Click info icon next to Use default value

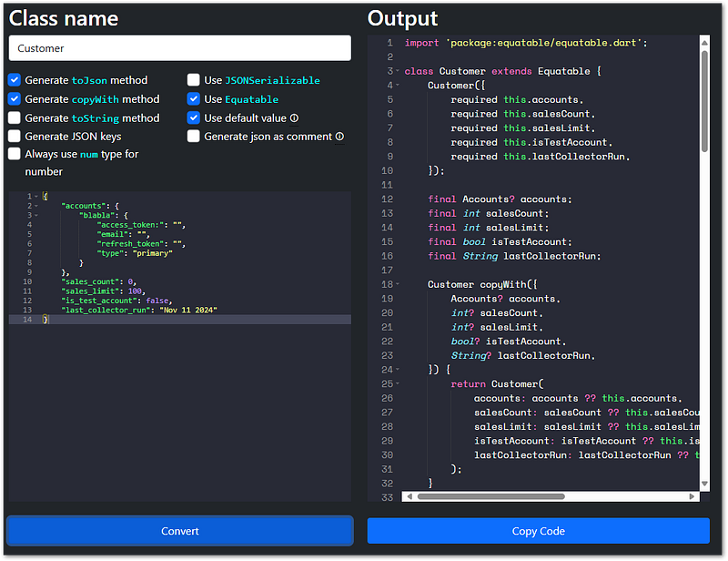[x=294, y=118]
